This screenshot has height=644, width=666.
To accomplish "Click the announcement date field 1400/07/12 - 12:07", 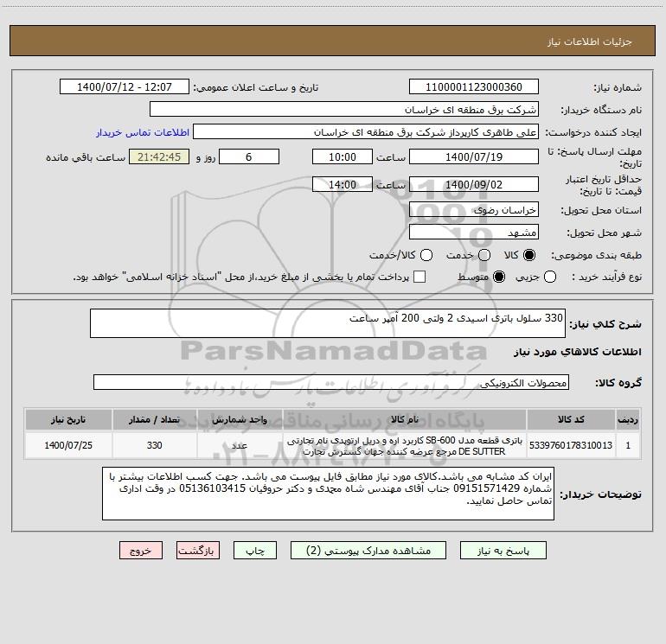I will (124, 87).
